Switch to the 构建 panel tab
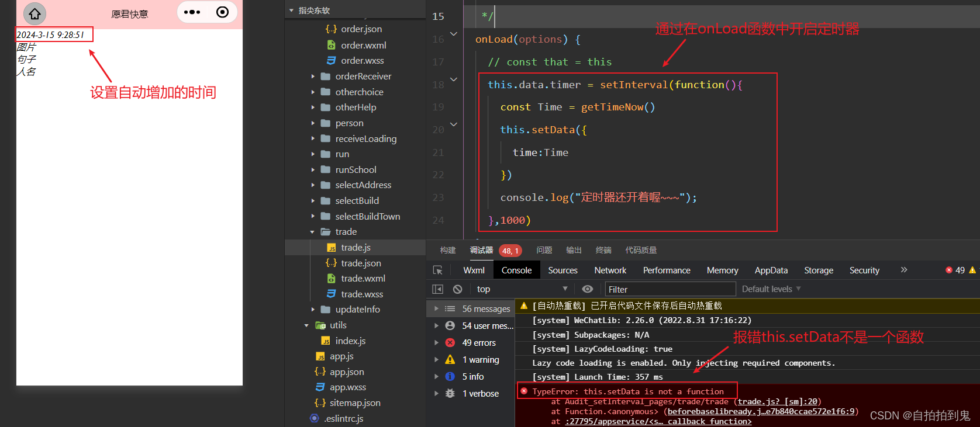The image size is (980, 427). coord(448,250)
